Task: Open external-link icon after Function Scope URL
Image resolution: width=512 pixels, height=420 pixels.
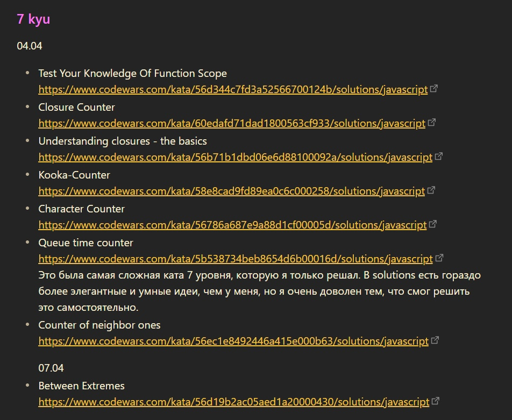Action: click(x=434, y=89)
